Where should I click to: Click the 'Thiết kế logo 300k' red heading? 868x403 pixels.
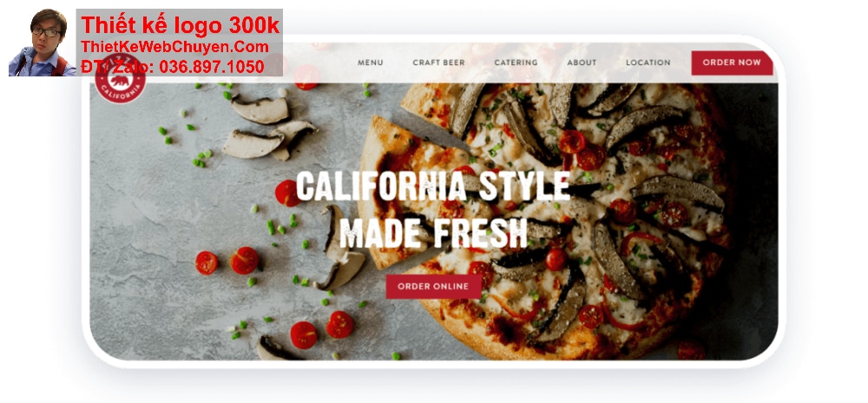[x=181, y=25]
